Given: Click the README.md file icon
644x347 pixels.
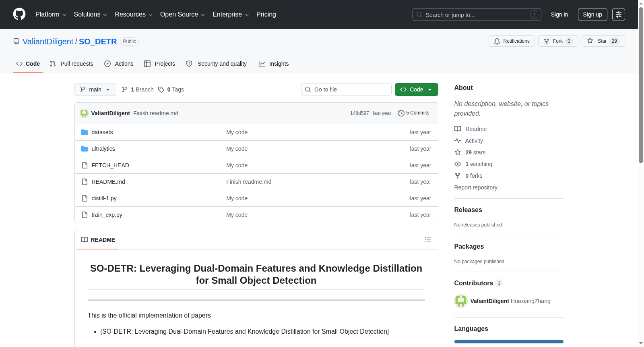Looking at the screenshot, I should pyautogui.click(x=85, y=182).
